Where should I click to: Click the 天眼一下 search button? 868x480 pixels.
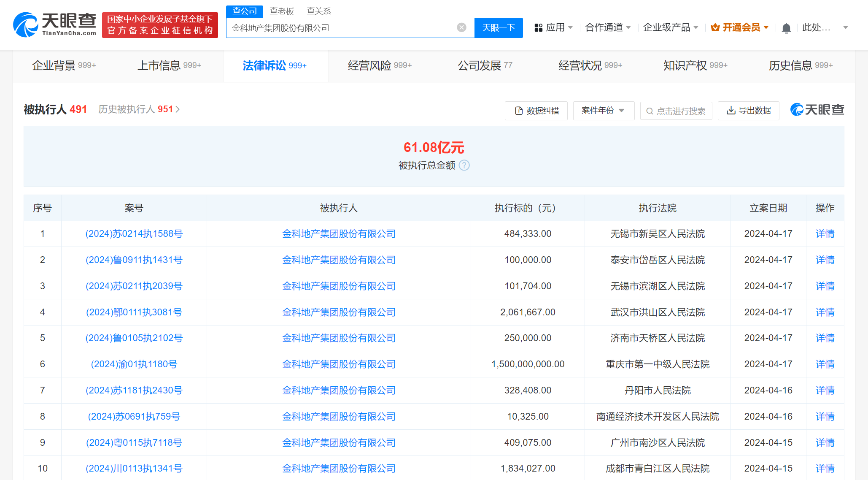coord(499,27)
